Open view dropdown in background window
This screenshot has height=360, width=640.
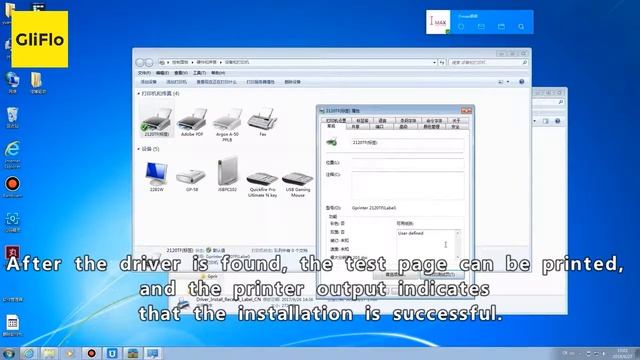coord(535,121)
